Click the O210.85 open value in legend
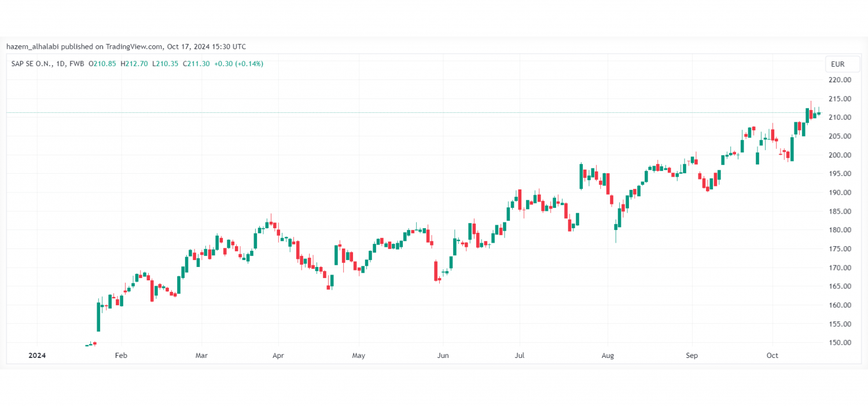Screen dimensions: 868x406 (x=102, y=64)
